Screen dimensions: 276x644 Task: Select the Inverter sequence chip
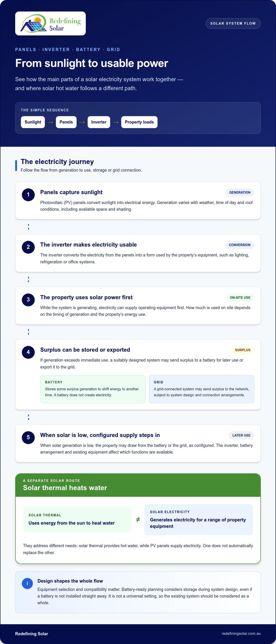click(99, 122)
